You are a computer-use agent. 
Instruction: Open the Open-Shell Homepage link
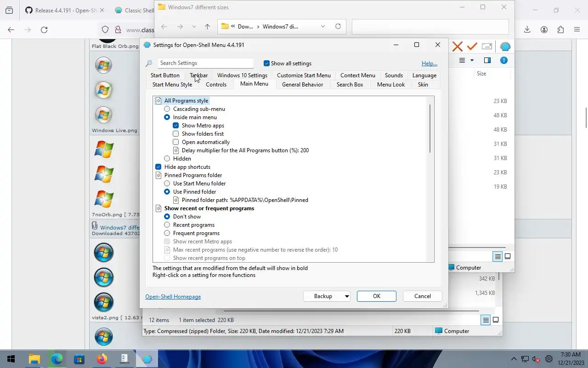pos(173,297)
